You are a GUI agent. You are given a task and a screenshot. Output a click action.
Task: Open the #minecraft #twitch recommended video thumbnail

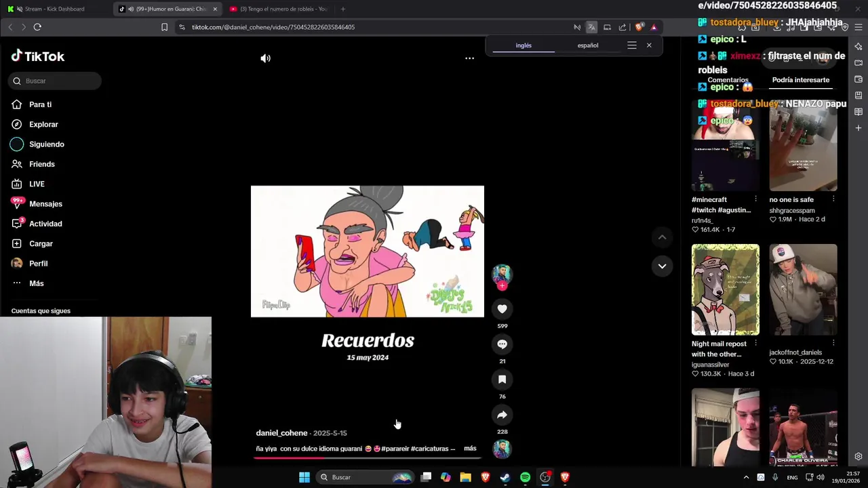point(726,145)
